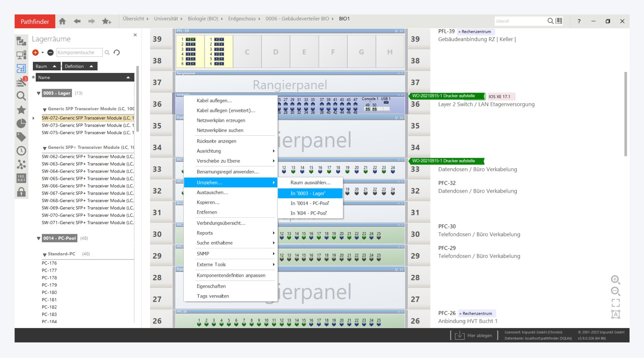Toggle Raum grouping sort arrow
Image resolution: width=644 pixels, height=358 pixels.
[x=55, y=66]
